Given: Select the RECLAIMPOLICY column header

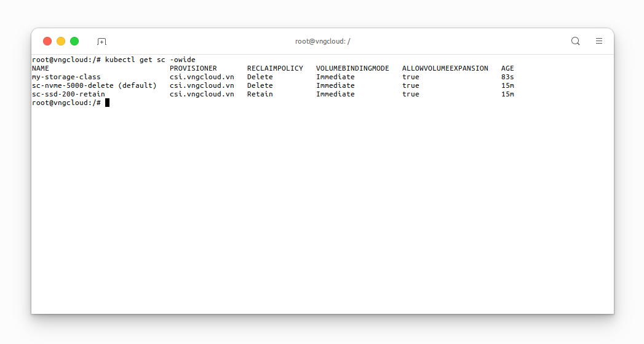Looking at the screenshot, I should [275, 68].
